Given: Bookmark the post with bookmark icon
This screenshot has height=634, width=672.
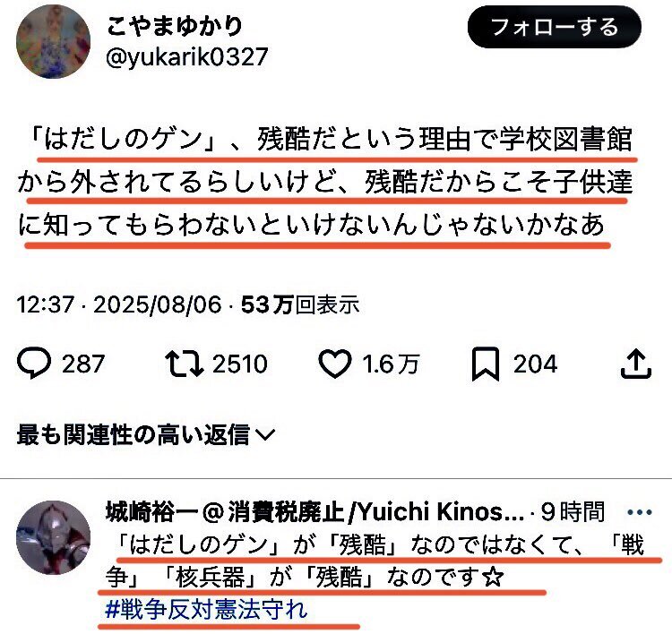Looking at the screenshot, I should [x=486, y=364].
